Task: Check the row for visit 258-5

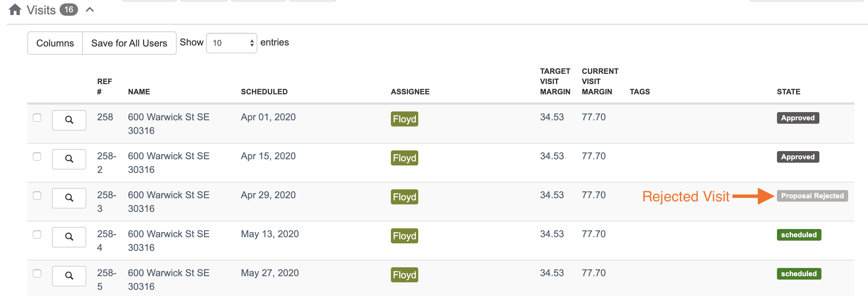Action: click(x=37, y=273)
